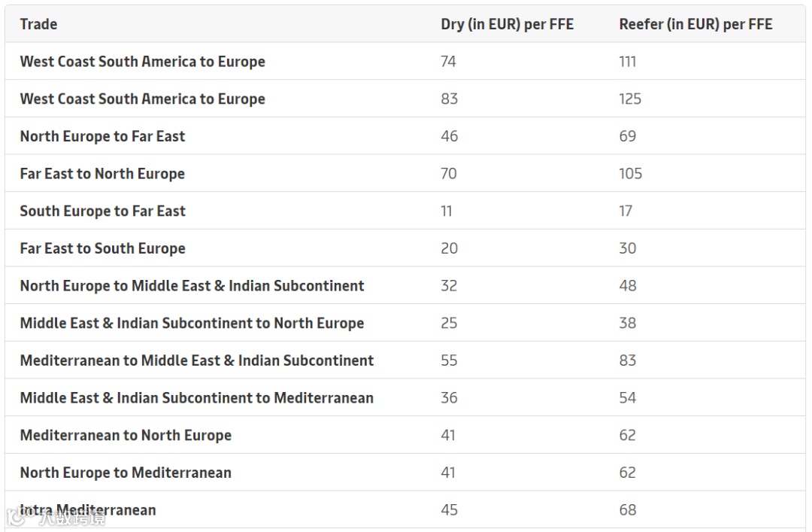Select the Far East to North Europe row label
Image resolution: width=812 pixels, height=532 pixels.
click(x=102, y=174)
